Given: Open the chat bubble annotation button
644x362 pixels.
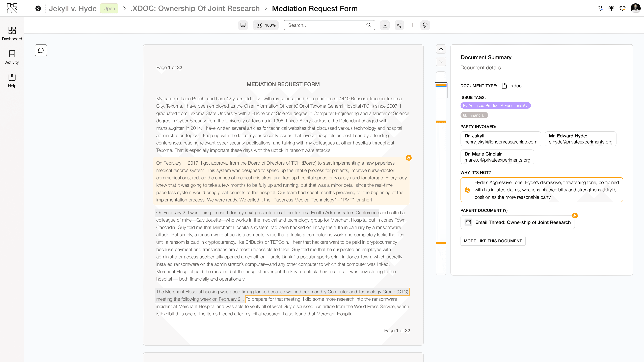Looking at the screenshot, I should pyautogui.click(x=41, y=50).
